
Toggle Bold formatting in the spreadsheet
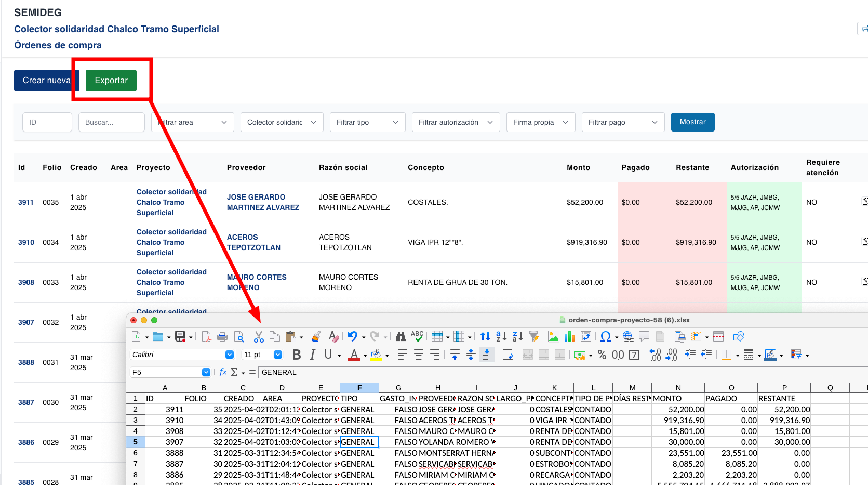(297, 355)
